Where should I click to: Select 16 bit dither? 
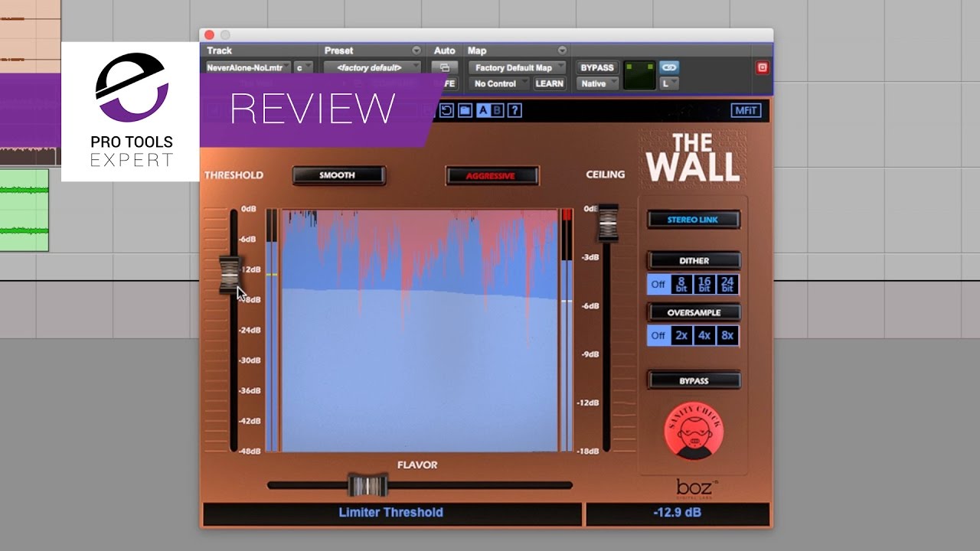point(704,285)
